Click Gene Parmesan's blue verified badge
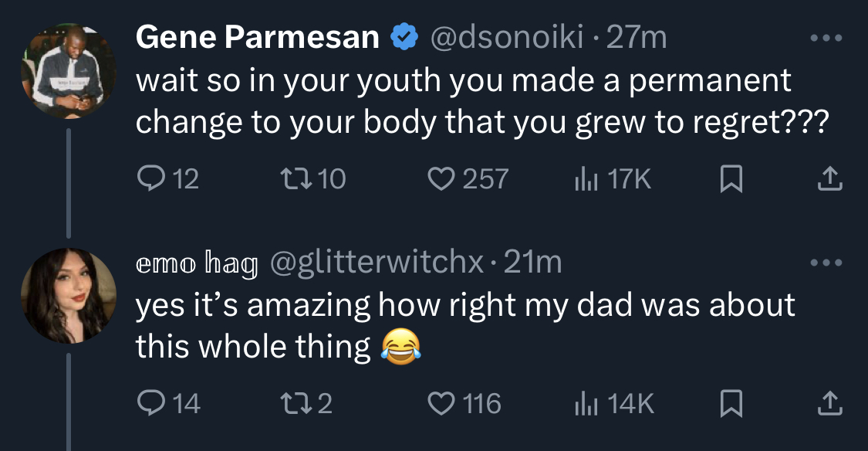The width and height of the screenshot is (868, 451). [404, 36]
